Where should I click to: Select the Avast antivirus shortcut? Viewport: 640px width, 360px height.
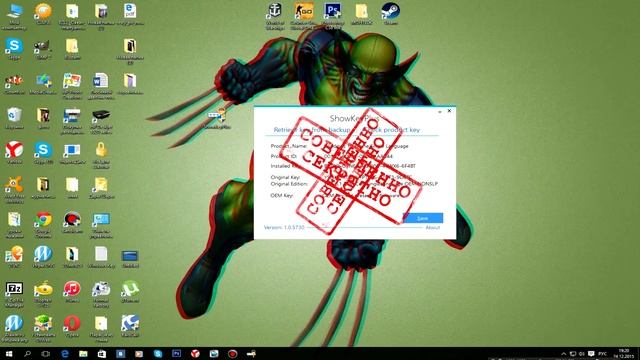click(x=14, y=190)
